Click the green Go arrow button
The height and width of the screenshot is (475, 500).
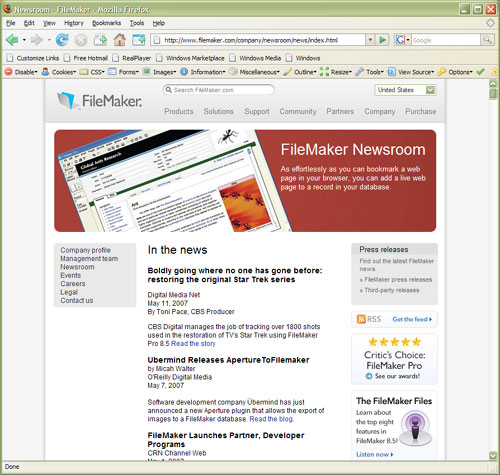click(383, 40)
